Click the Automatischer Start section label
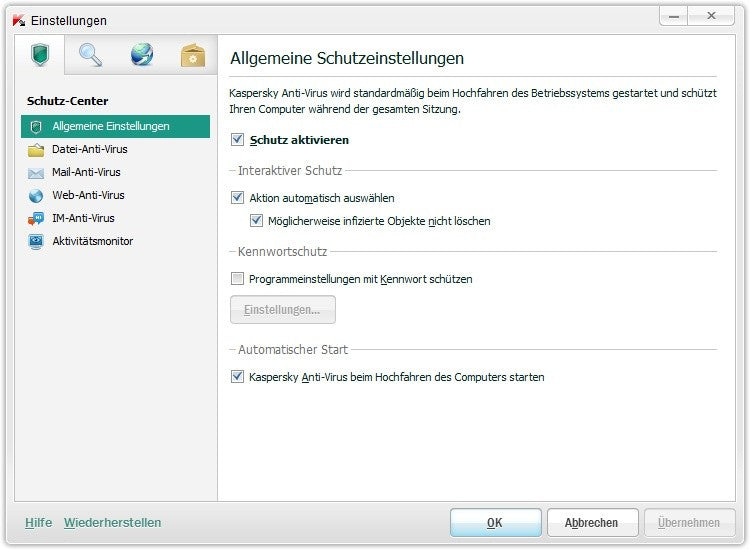 (x=293, y=349)
